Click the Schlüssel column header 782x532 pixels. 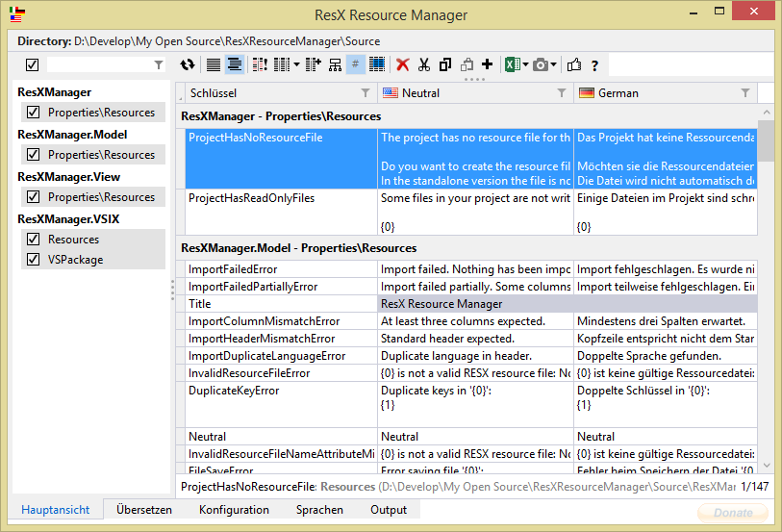pos(281,93)
